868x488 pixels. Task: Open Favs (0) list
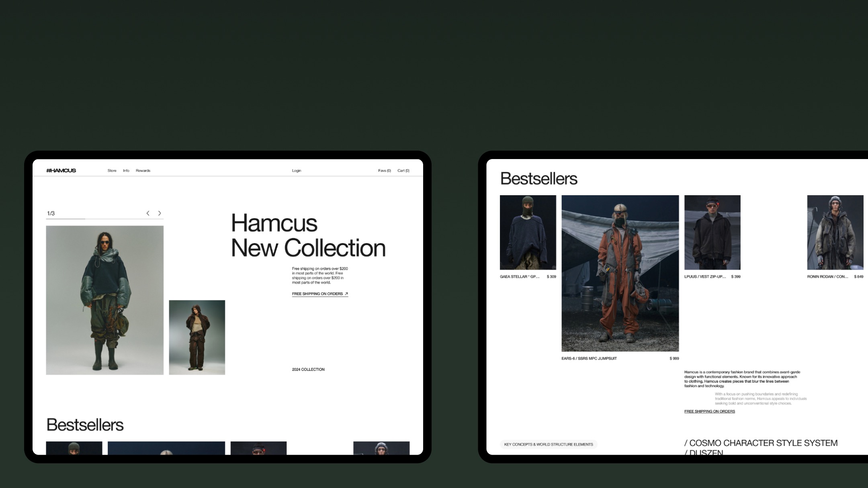(x=384, y=171)
